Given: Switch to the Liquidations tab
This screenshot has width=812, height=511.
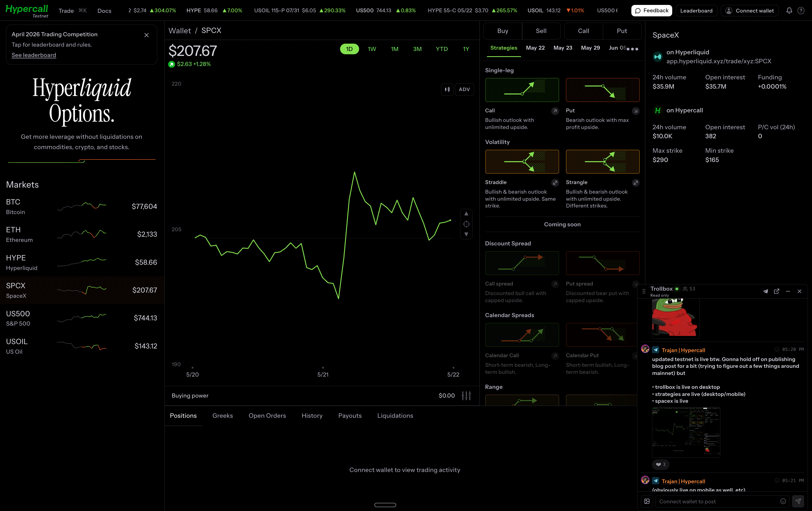Looking at the screenshot, I should [x=395, y=416].
